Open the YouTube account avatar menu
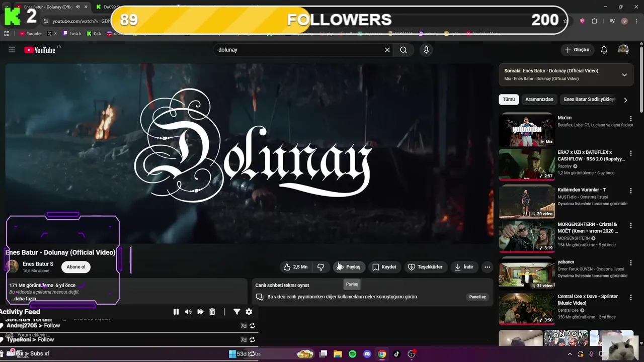644x362 pixels. tap(623, 50)
